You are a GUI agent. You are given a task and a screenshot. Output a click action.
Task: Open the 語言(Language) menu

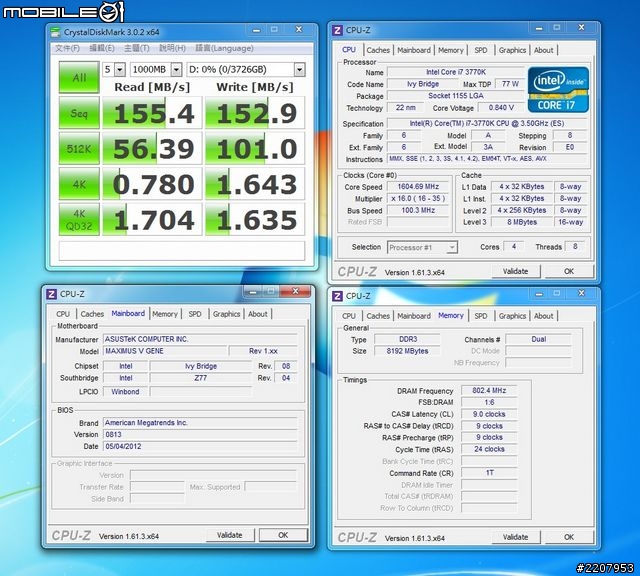[x=224, y=49]
